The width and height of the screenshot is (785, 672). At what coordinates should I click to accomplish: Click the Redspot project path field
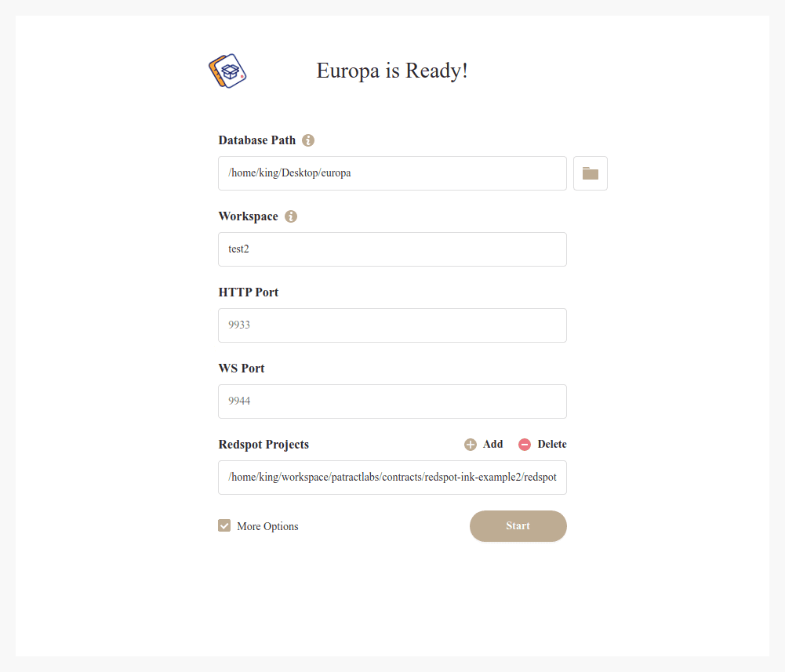pos(392,478)
